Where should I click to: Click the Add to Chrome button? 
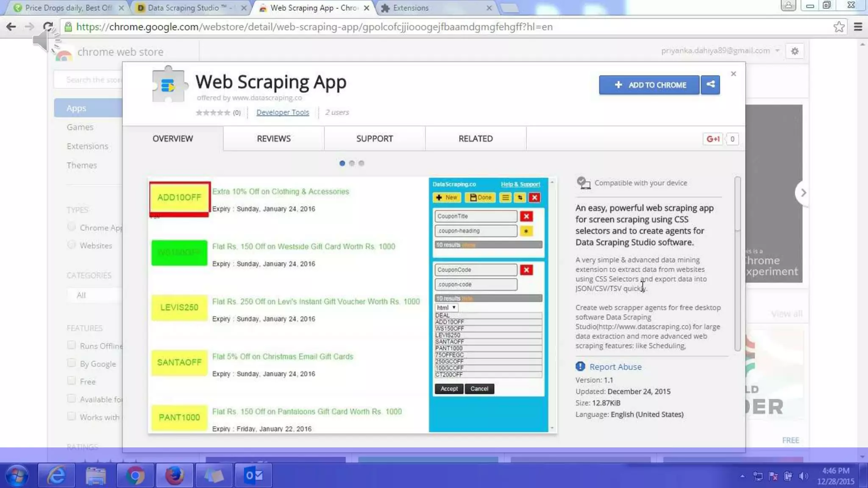click(649, 85)
